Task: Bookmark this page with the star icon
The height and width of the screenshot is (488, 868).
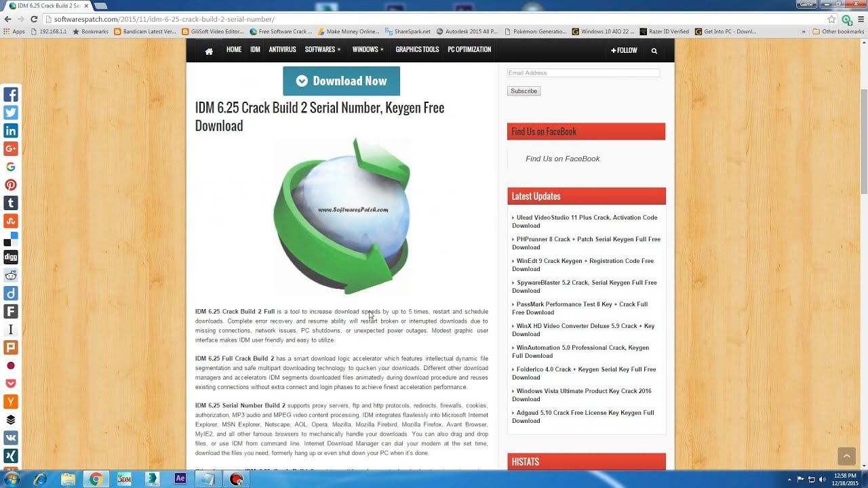Action: pyautogui.click(x=831, y=19)
